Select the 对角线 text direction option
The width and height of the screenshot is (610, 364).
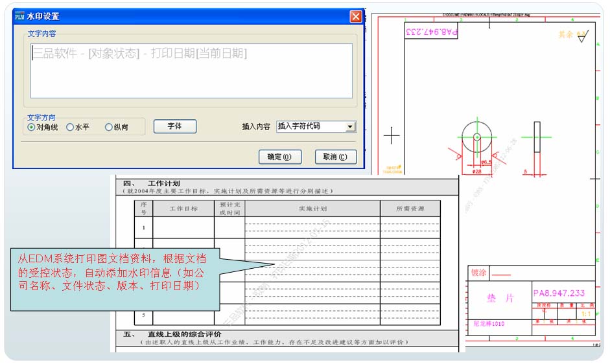(32, 128)
